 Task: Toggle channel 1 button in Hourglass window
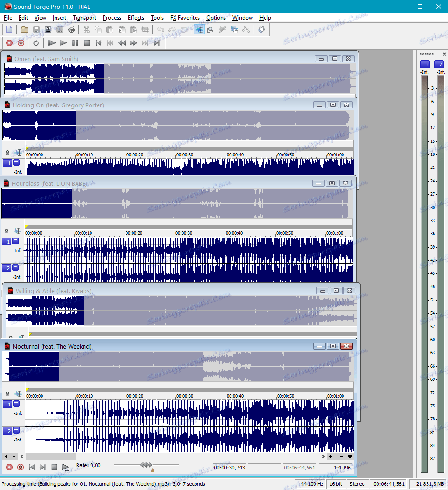pyautogui.click(x=7, y=241)
